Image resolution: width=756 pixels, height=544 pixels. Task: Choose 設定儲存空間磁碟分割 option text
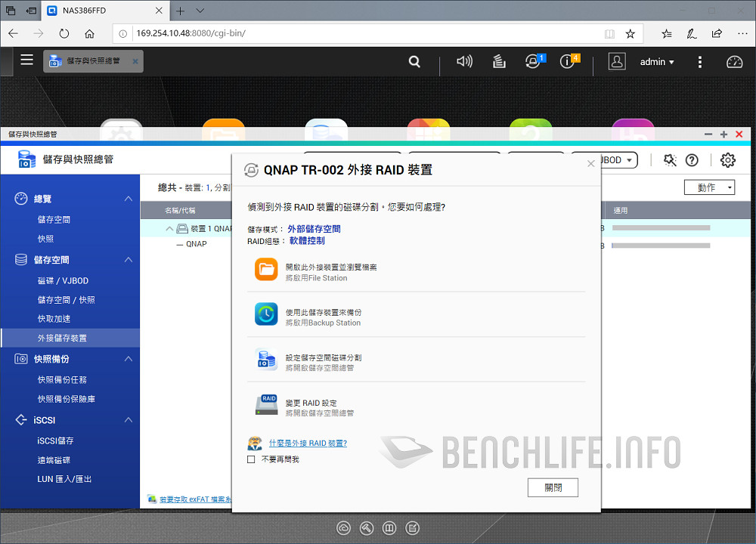coord(324,357)
